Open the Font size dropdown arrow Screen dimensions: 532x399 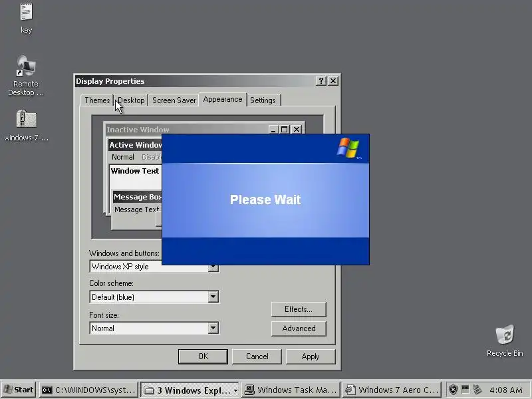click(x=213, y=328)
